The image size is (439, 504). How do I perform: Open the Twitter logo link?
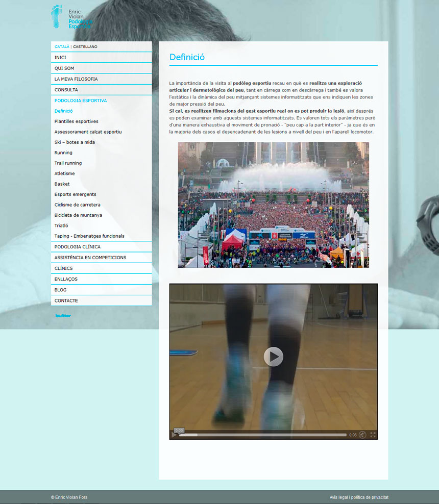point(63,316)
